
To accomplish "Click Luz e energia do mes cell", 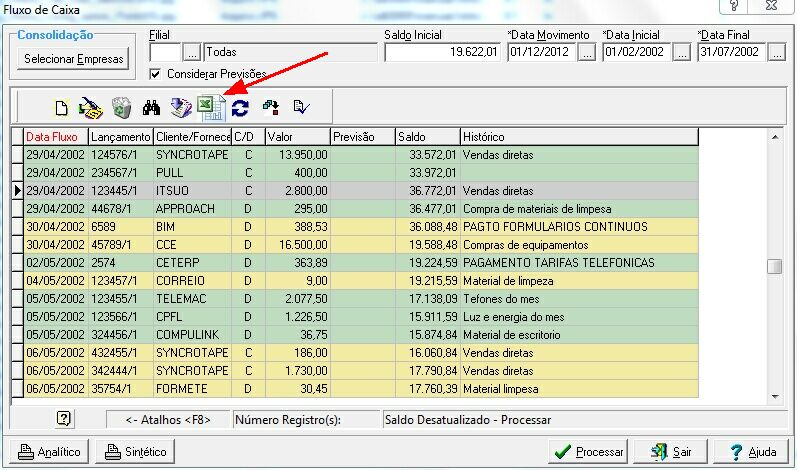I will [579, 317].
